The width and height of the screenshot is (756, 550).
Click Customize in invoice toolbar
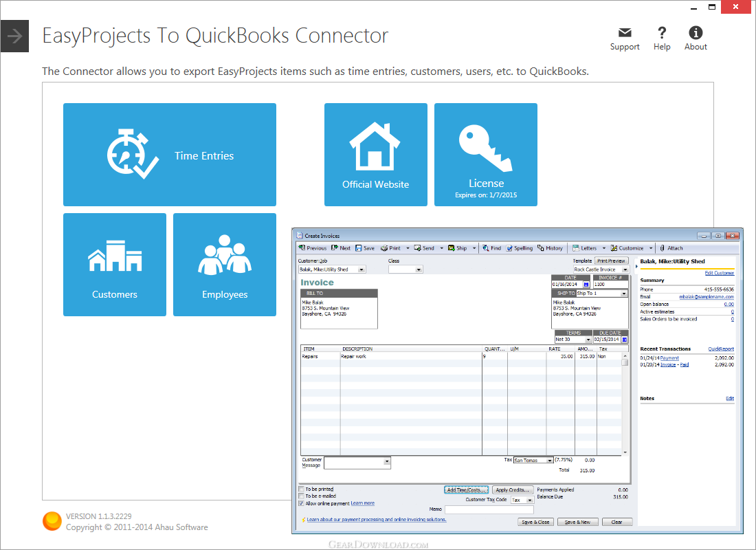[x=627, y=248]
